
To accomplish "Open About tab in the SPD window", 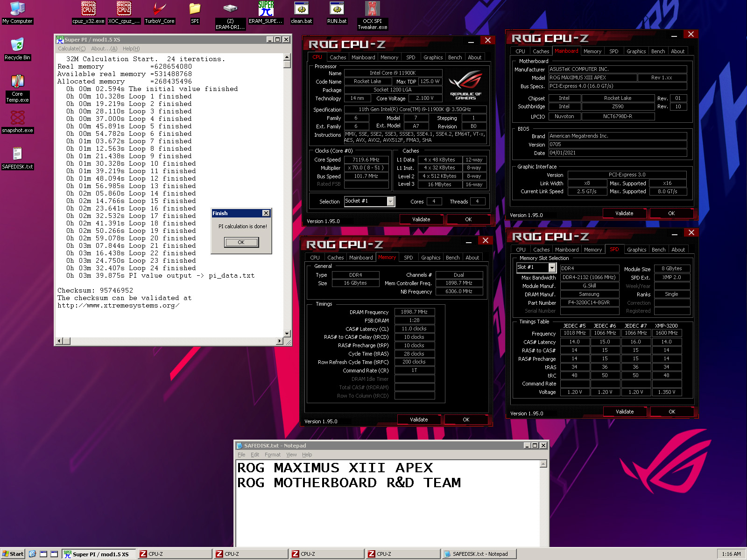I will [678, 250].
